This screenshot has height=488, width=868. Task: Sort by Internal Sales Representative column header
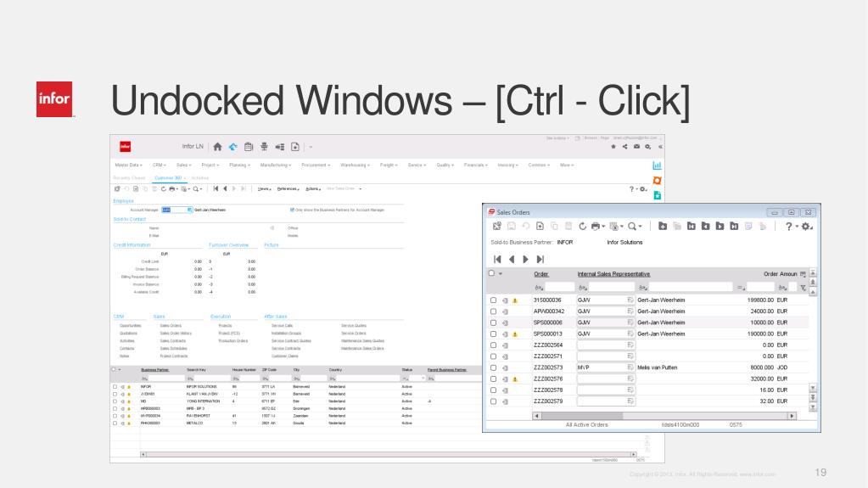click(x=613, y=274)
